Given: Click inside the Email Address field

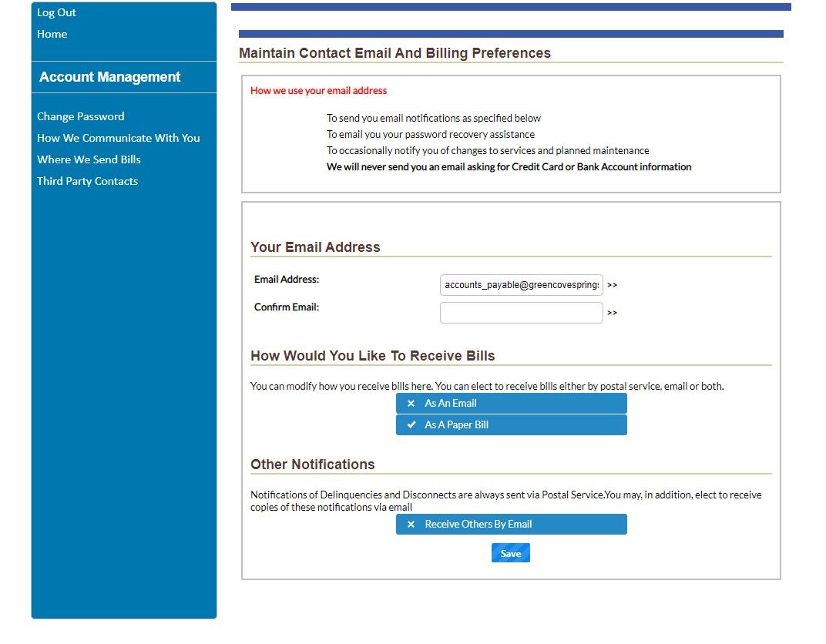Looking at the screenshot, I should (x=521, y=285).
